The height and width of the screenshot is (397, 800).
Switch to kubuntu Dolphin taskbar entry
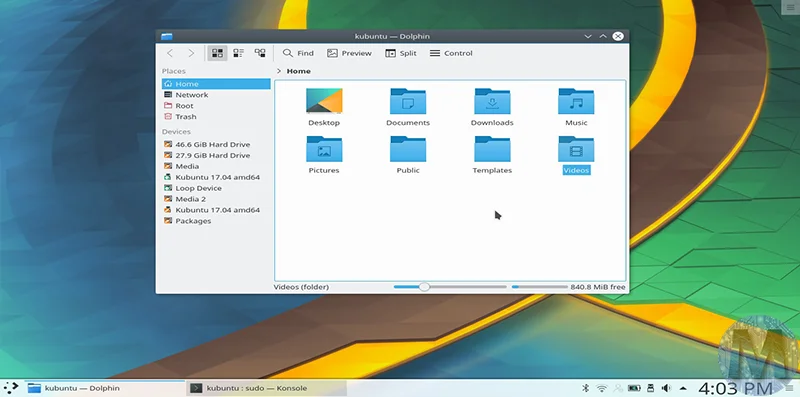click(106, 388)
